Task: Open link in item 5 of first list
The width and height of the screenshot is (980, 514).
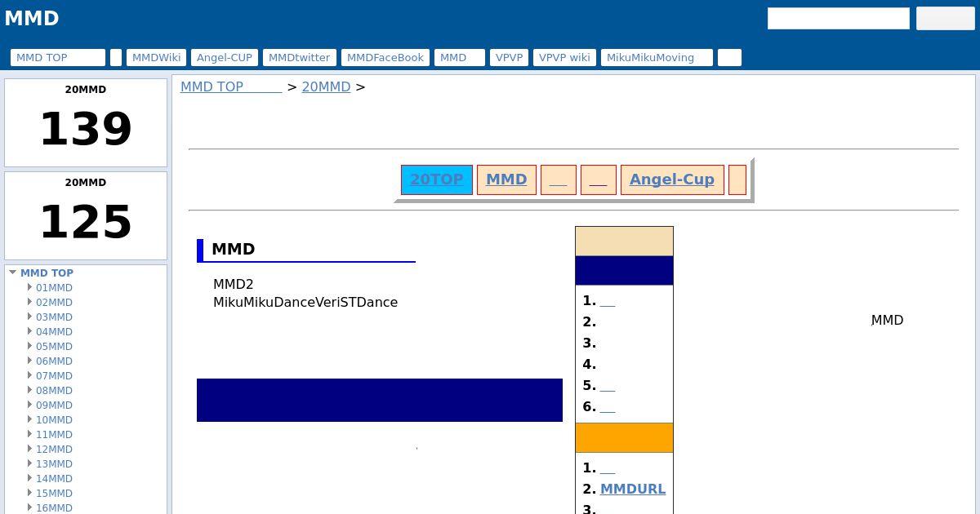Action: tap(608, 385)
